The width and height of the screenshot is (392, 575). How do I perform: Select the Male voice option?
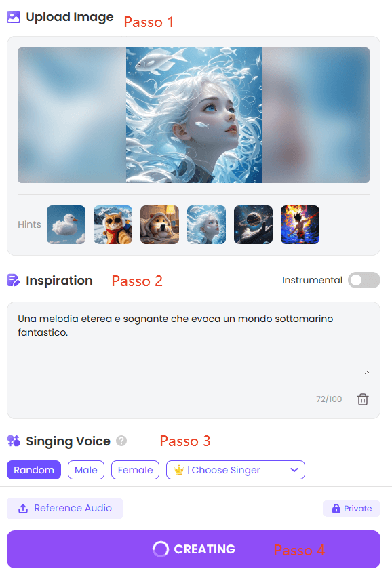coord(86,470)
